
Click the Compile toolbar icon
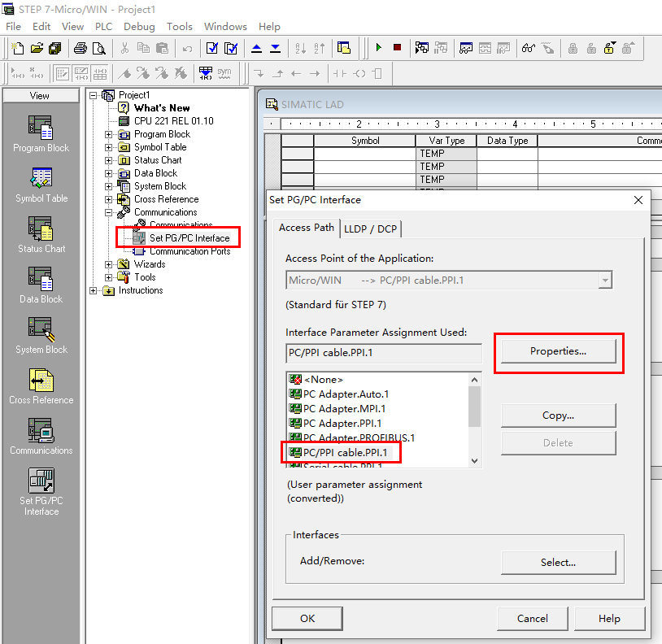tap(212, 48)
